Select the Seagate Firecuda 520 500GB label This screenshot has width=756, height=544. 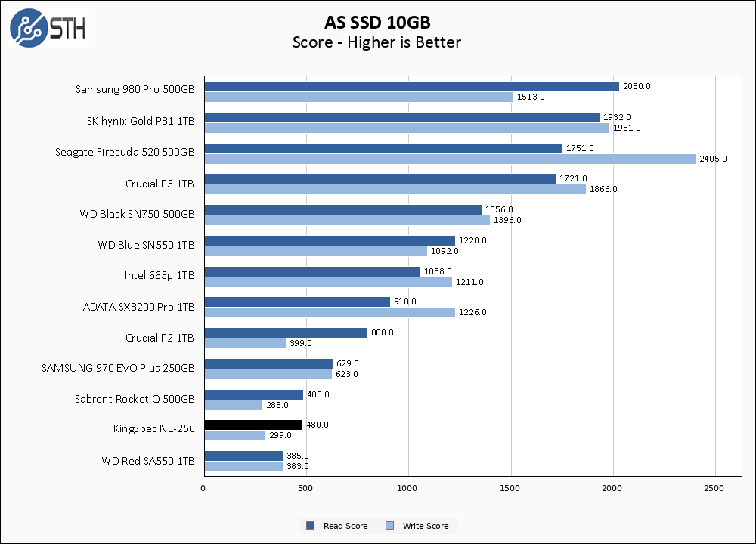(125, 153)
